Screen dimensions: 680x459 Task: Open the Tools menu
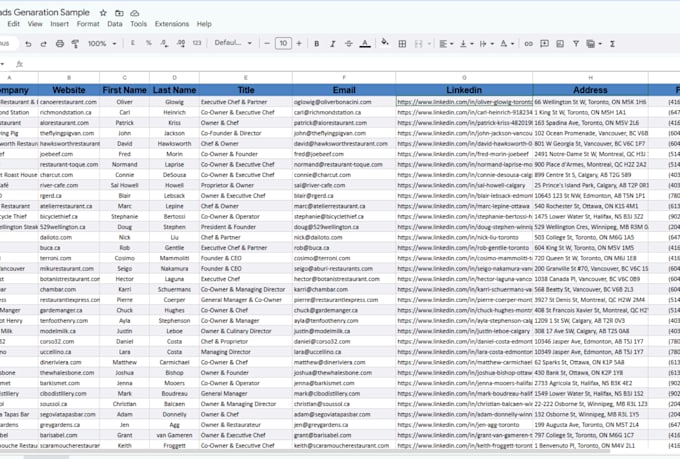pos(138,24)
